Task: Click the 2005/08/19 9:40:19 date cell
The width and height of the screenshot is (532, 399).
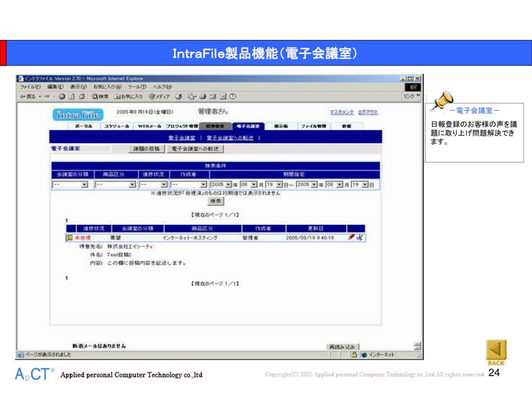Action: 310,238
